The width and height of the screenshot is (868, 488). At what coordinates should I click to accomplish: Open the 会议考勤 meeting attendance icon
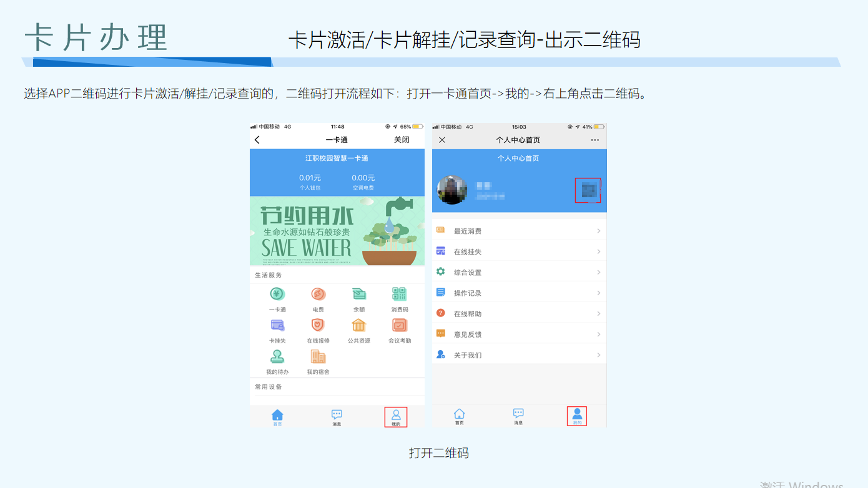399,326
